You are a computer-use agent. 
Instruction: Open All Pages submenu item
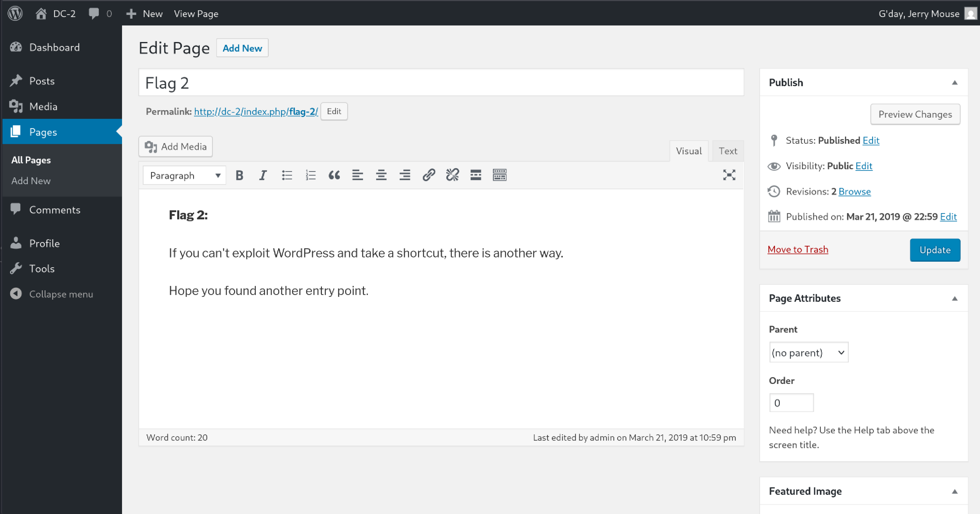[x=31, y=160]
